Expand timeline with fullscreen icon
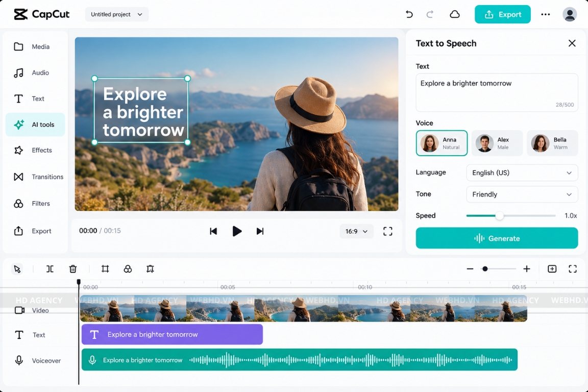 pos(573,269)
